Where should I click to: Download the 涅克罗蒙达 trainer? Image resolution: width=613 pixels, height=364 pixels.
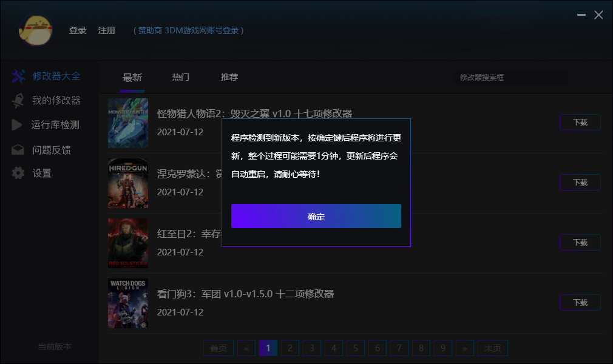(x=580, y=182)
